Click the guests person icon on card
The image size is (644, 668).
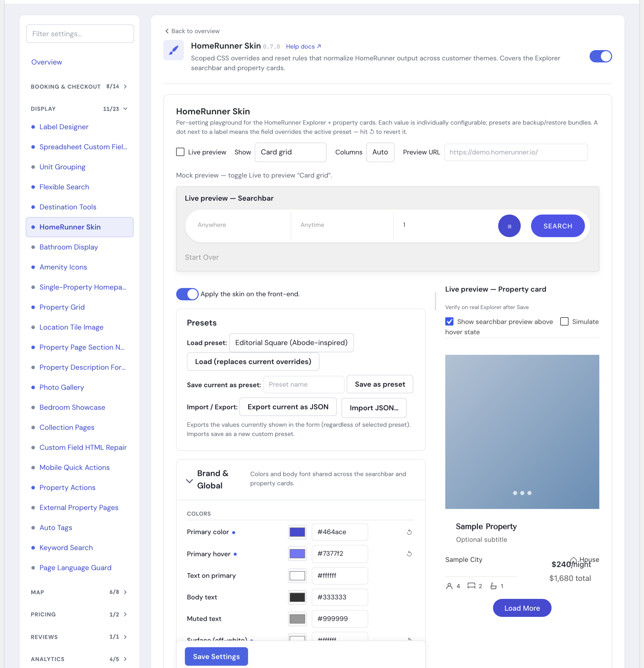[x=449, y=586]
